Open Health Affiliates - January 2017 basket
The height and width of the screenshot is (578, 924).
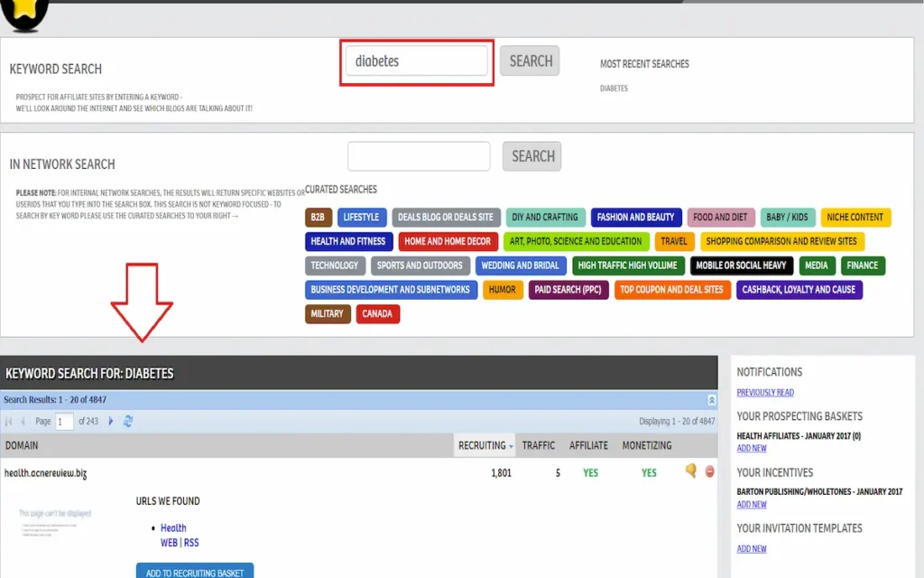799,436
